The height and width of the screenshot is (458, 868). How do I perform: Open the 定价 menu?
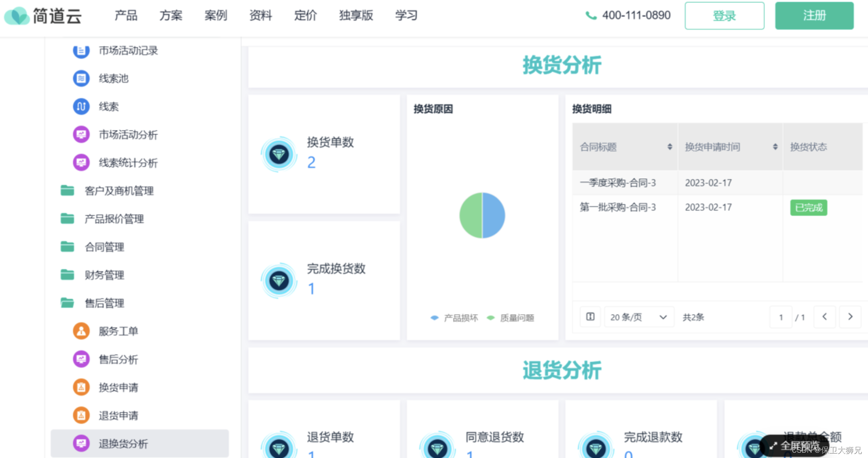[x=305, y=16]
